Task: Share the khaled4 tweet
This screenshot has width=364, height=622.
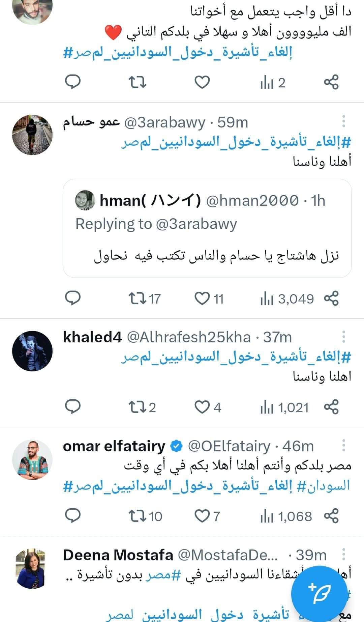Action: tap(331, 407)
